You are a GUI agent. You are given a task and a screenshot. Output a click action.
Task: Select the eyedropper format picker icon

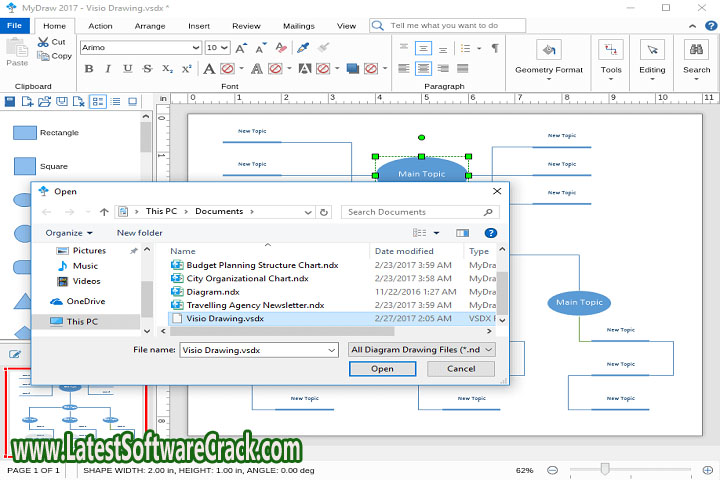(303, 47)
